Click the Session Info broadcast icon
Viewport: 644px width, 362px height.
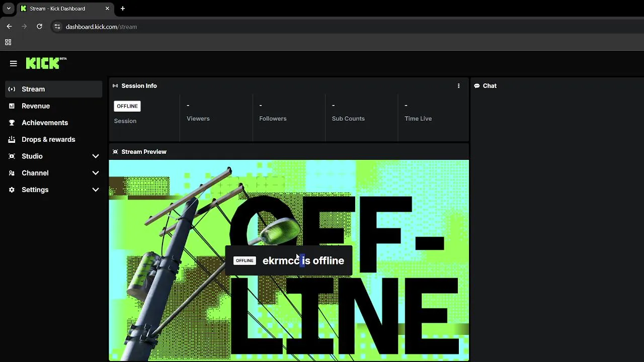115,86
